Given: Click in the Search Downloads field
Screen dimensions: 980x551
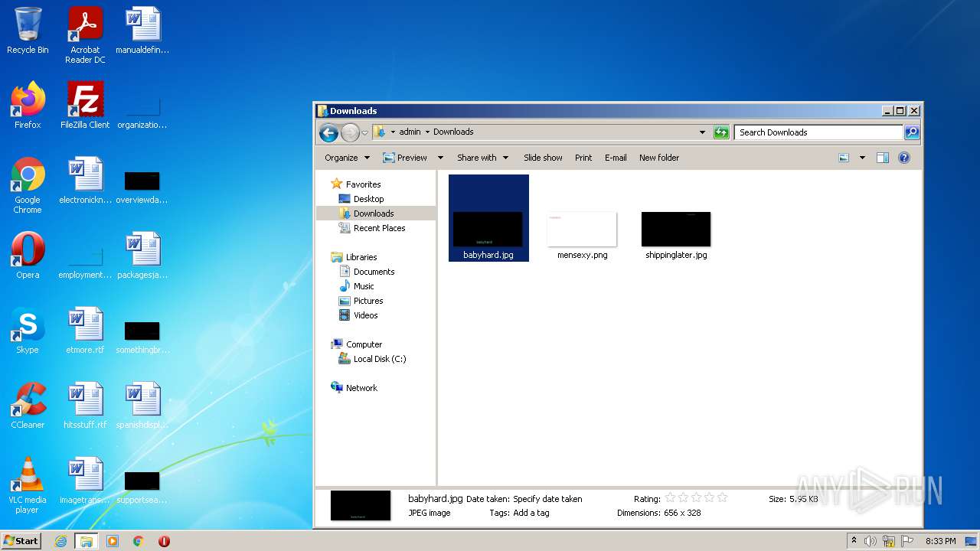Looking at the screenshot, I should click(818, 132).
